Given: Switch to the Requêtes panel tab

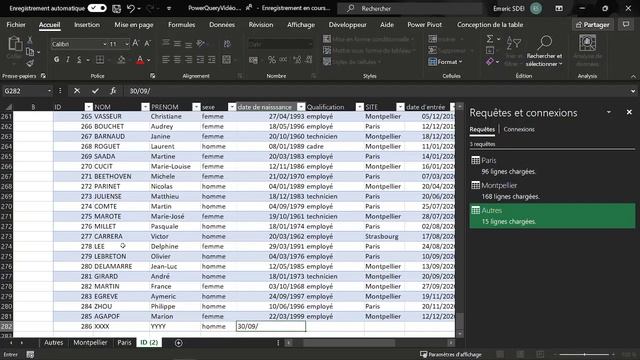Looking at the screenshot, I should (x=482, y=129).
